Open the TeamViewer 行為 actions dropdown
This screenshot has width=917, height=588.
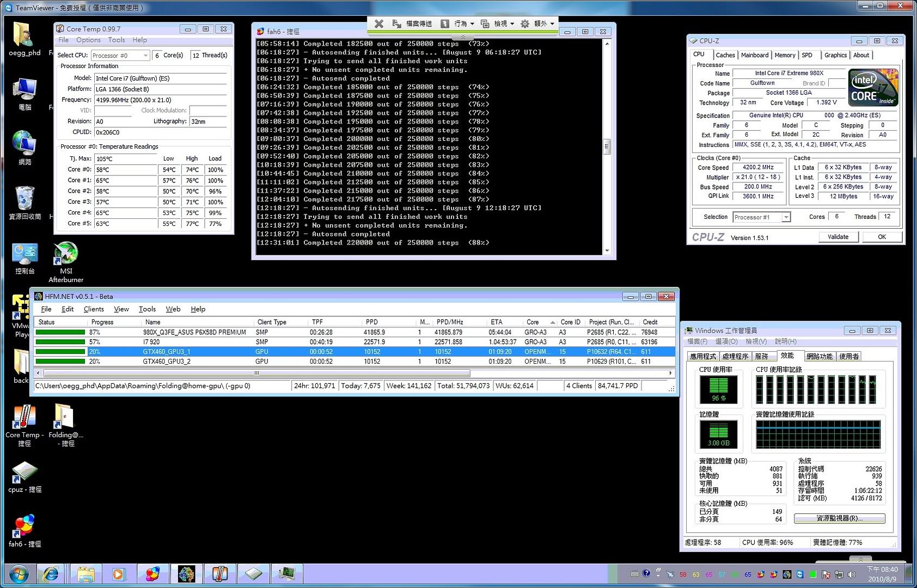coord(458,23)
